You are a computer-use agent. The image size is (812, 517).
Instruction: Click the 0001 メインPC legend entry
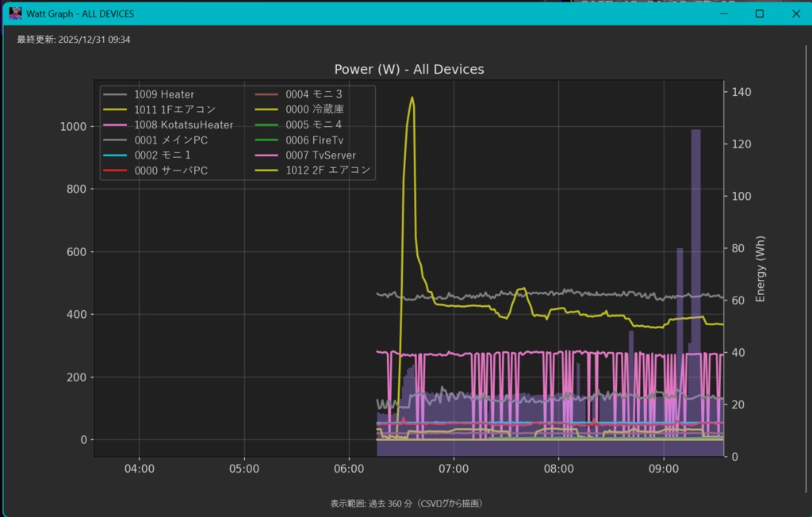(155, 140)
